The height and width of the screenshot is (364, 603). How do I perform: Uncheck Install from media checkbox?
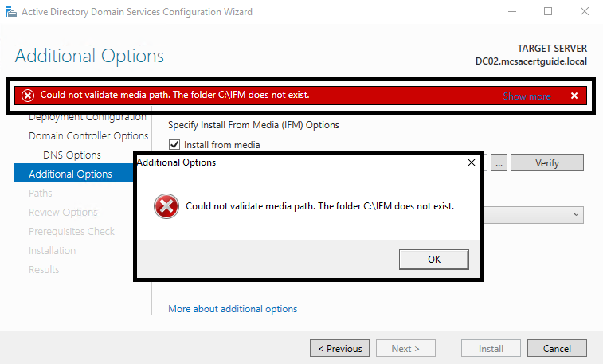click(174, 145)
